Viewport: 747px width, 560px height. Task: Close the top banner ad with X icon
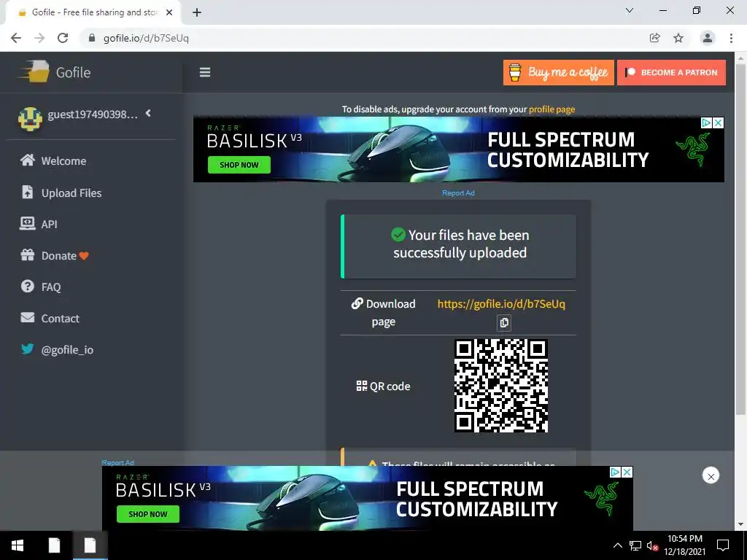coord(718,122)
